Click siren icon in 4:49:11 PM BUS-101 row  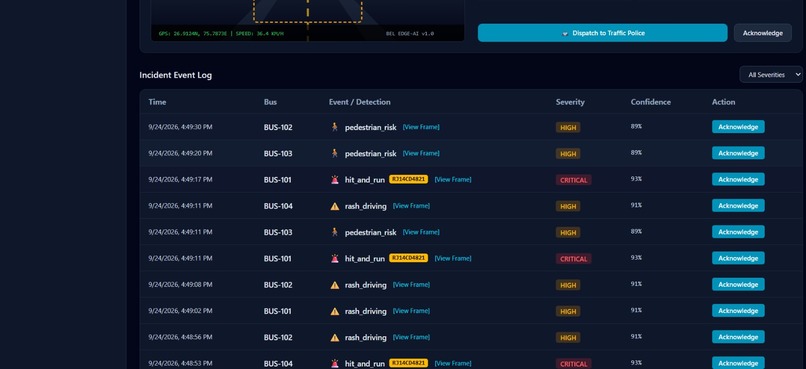pyautogui.click(x=335, y=259)
